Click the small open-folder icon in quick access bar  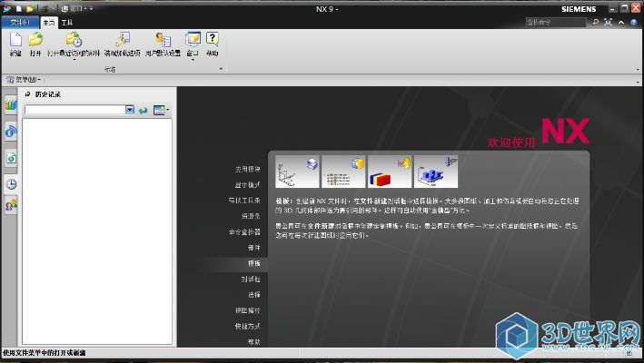30,8
